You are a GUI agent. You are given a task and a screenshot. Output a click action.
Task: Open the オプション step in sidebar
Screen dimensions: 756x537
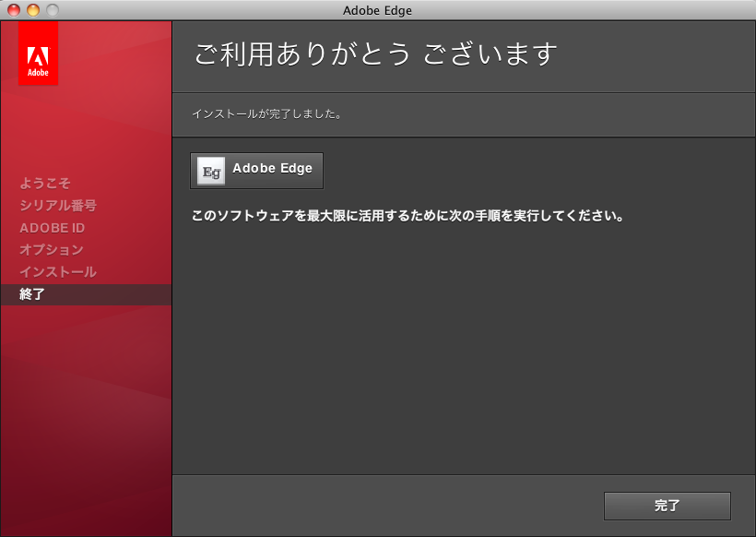[x=52, y=250]
